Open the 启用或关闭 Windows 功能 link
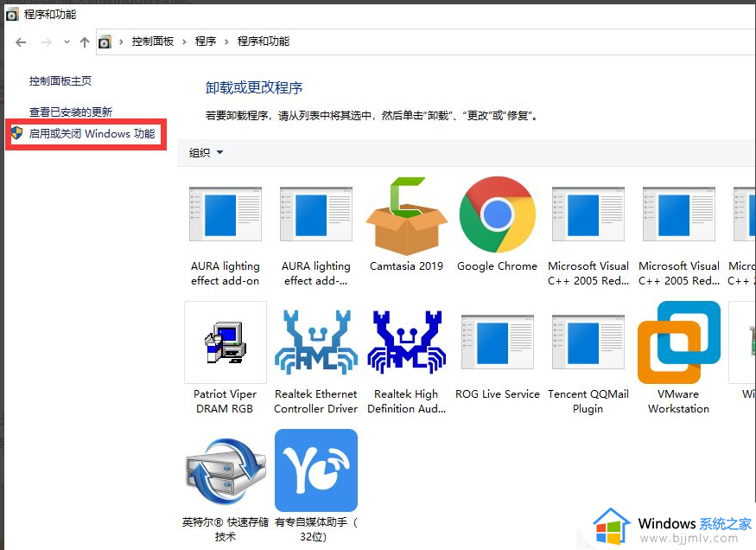Viewport: 756px width, 550px height. point(92,134)
